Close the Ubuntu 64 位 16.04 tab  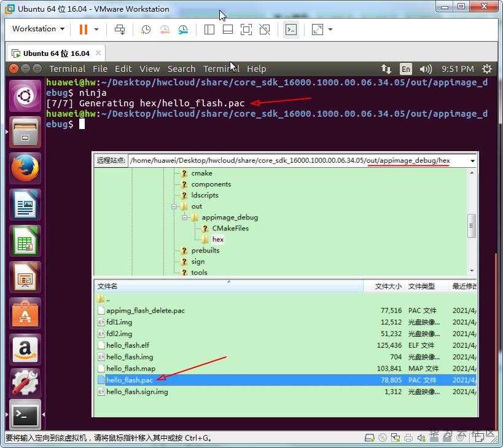coord(98,53)
